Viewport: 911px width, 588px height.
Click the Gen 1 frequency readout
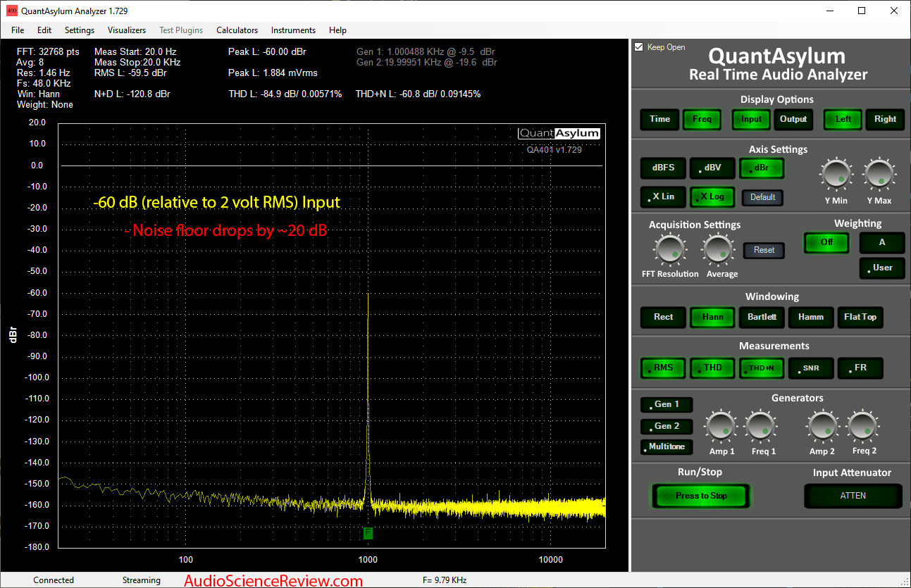427,51
